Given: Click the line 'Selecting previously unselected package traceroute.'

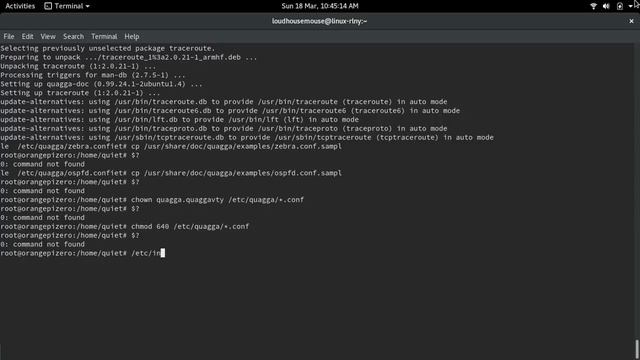Looking at the screenshot, I should point(107,48).
